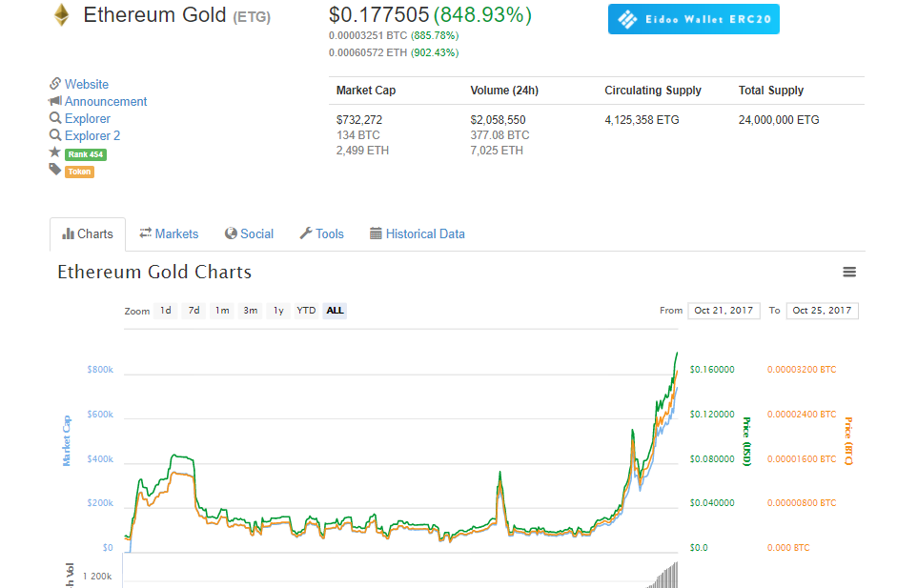Switch to the Social tab

pyautogui.click(x=249, y=233)
